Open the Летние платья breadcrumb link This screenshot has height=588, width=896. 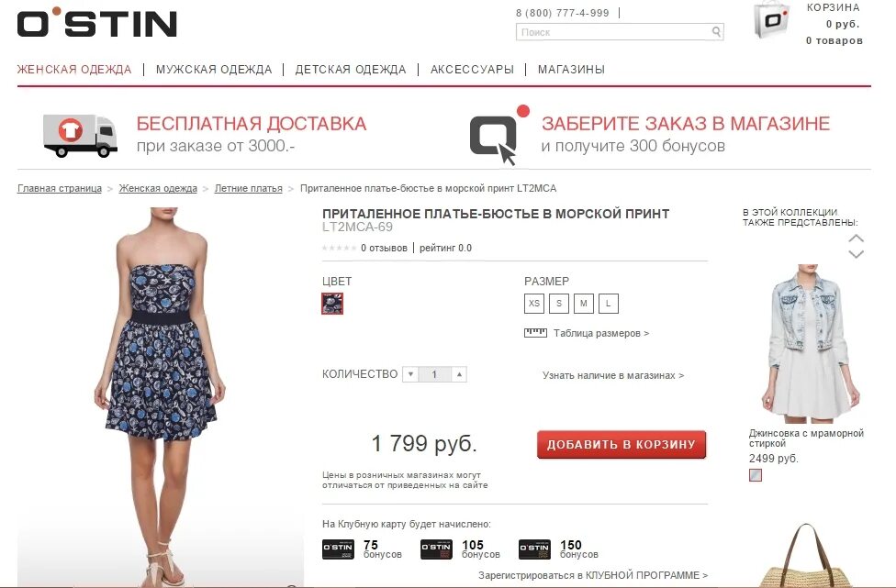249,188
